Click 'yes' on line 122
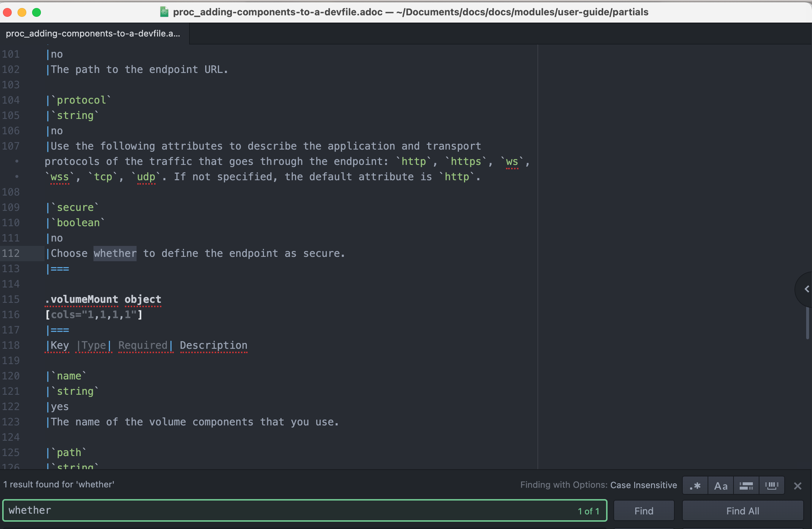Viewport: 812px width, 529px height. (x=60, y=406)
